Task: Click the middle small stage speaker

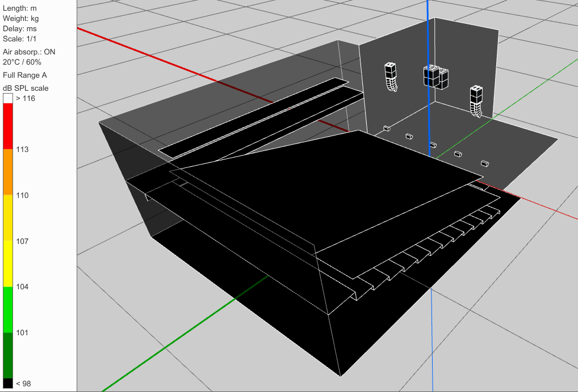Action: pos(433,145)
